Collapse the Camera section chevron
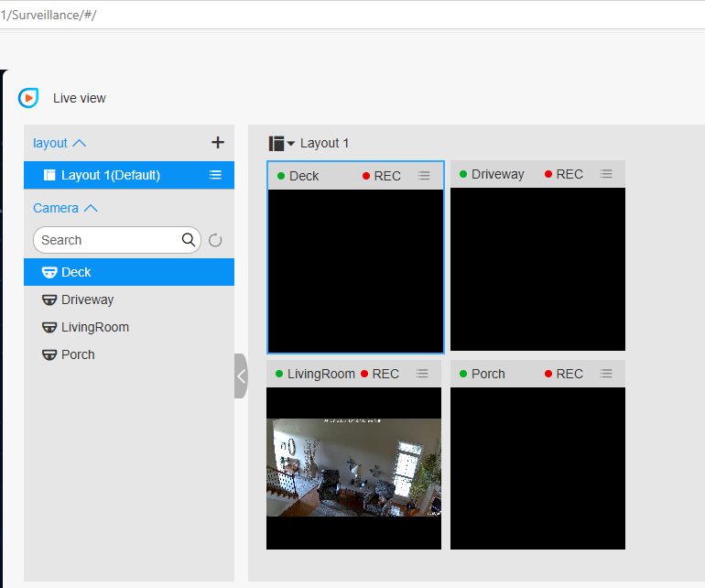 coord(91,208)
